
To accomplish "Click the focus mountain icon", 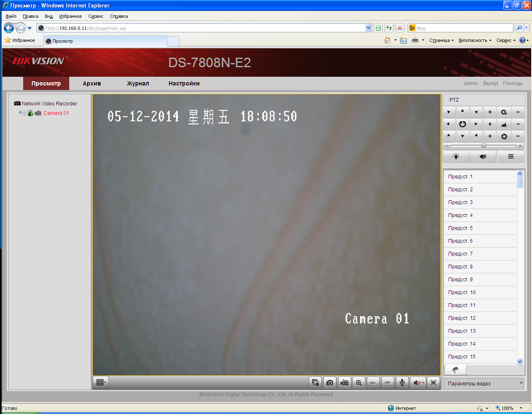I will (x=504, y=124).
